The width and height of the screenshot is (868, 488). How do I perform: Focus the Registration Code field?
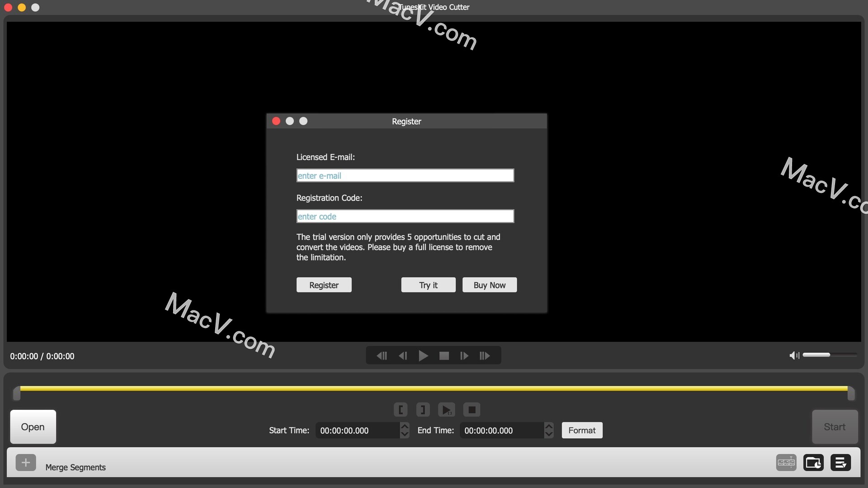[405, 216]
